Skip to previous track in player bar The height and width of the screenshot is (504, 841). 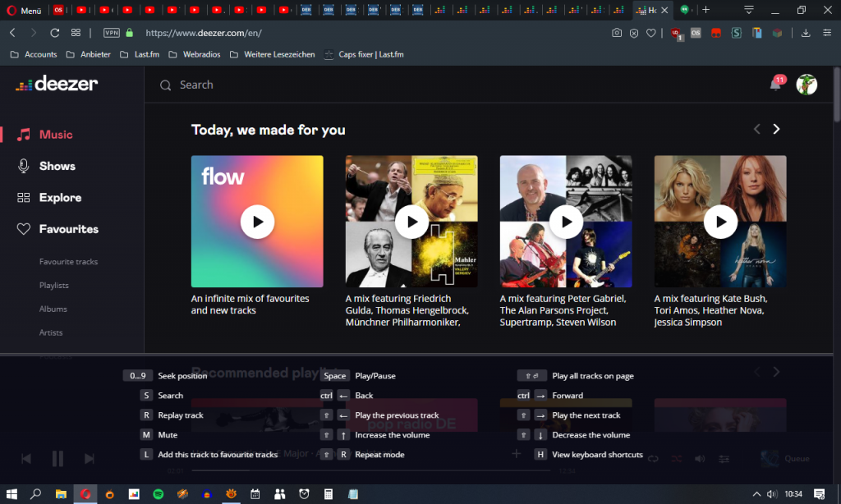point(25,458)
